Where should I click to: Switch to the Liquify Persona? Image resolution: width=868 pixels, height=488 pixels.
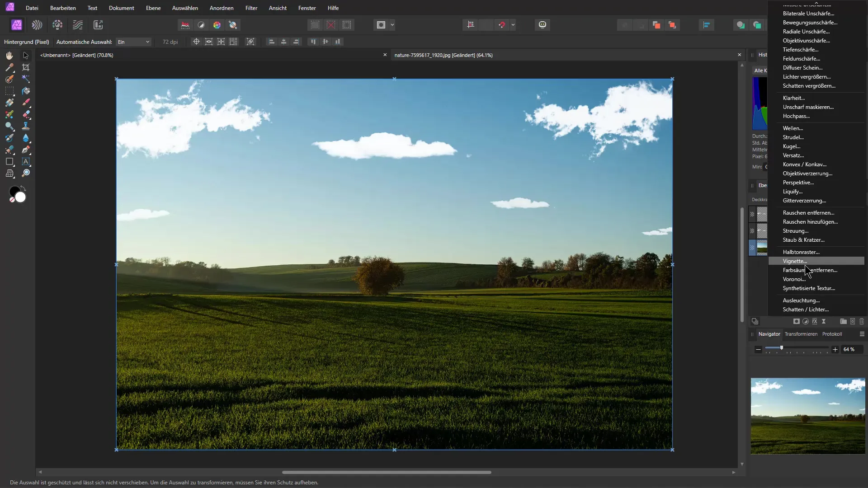pyautogui.click(x=37, y=25)
